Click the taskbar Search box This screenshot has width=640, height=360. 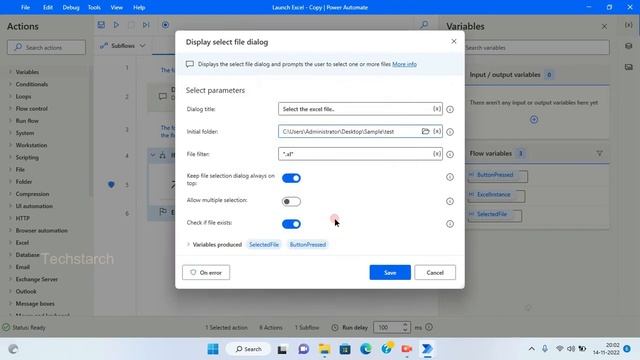click(249, 349)
